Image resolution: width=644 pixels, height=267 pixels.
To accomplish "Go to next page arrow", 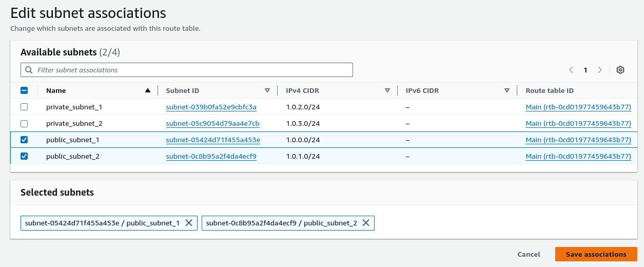I will (600, 70).
